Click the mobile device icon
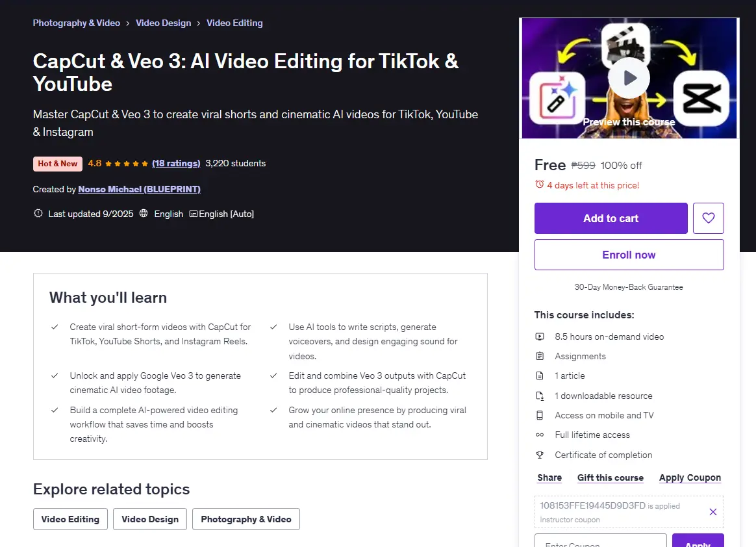 [540, 415]
